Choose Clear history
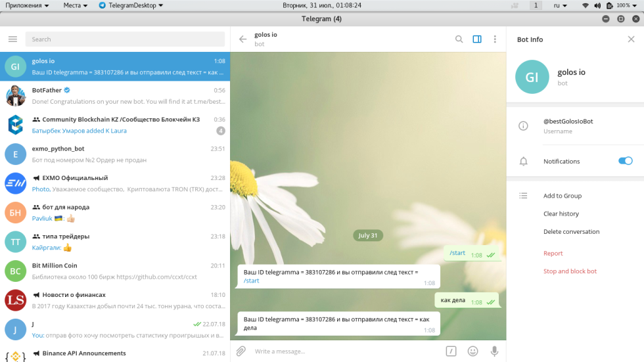This screenshot has height=362, width=644. 561,214
